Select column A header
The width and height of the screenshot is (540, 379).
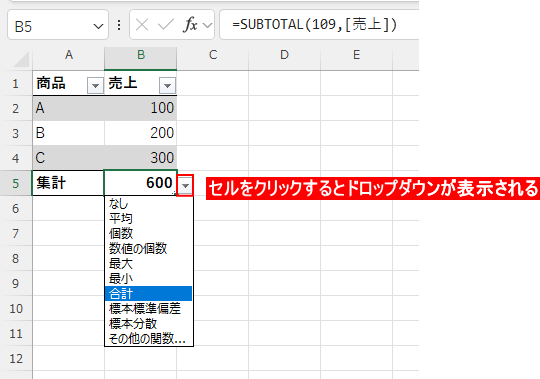(69, 55)
